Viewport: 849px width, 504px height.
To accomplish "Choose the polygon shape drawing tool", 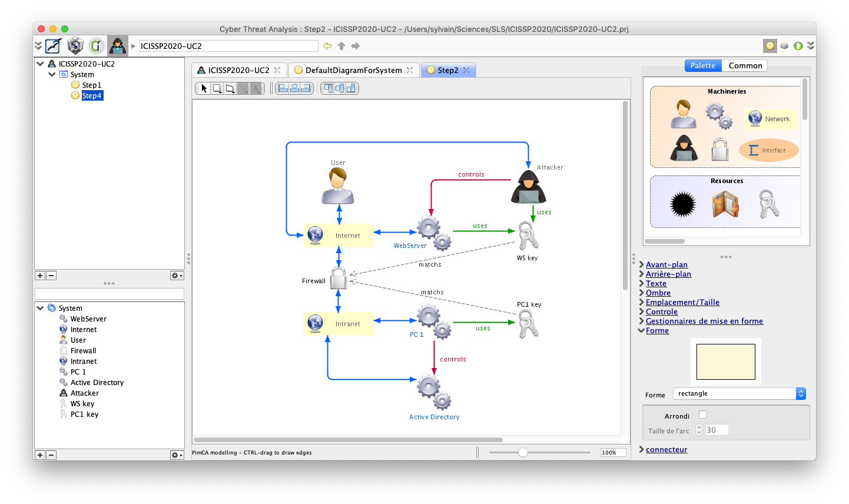I will click(x=230, y=88).
